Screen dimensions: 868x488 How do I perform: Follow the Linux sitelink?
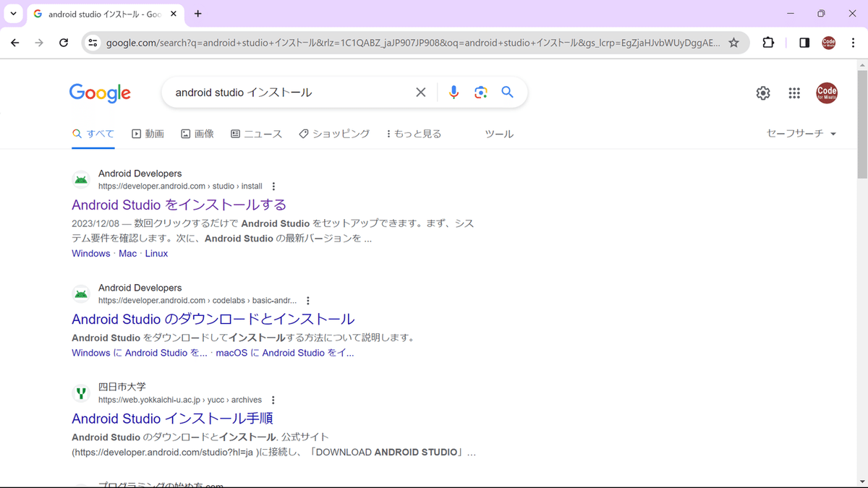[x=156, y=254]
